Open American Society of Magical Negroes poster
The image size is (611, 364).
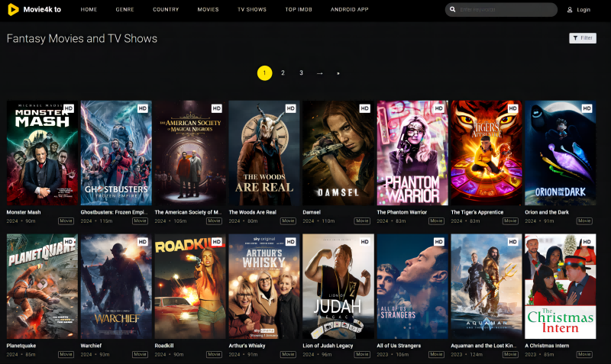tap(190, 153)
